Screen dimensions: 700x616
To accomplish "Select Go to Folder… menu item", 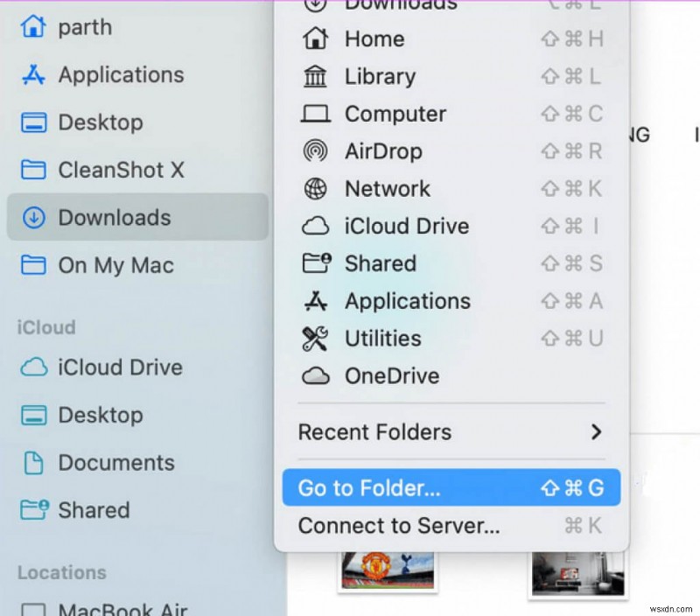I will click(x=451, y=487).
